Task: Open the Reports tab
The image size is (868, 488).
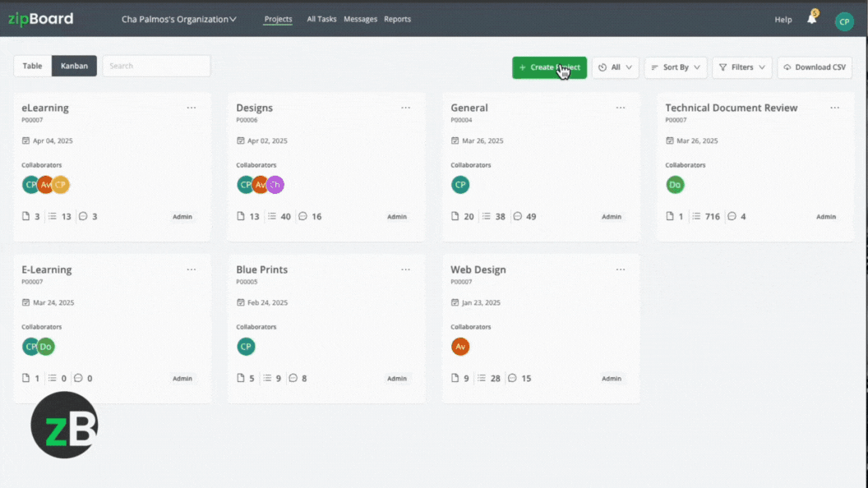Action: 397,20
